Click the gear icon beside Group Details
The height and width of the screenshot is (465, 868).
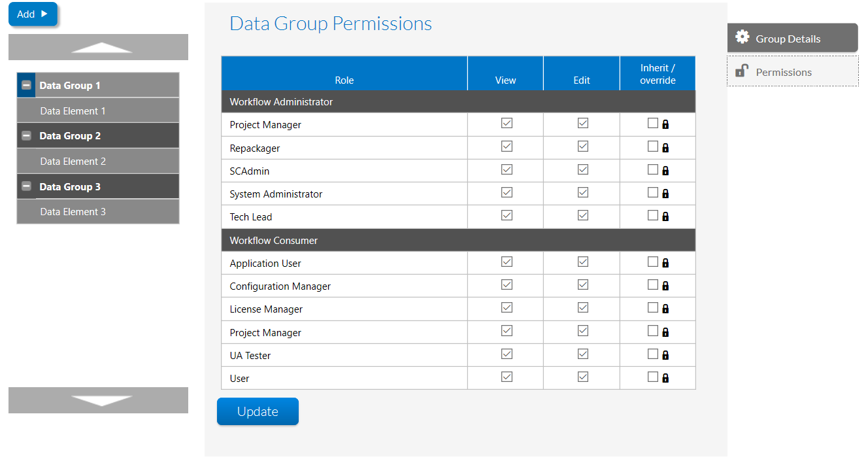tap(742, 37)
